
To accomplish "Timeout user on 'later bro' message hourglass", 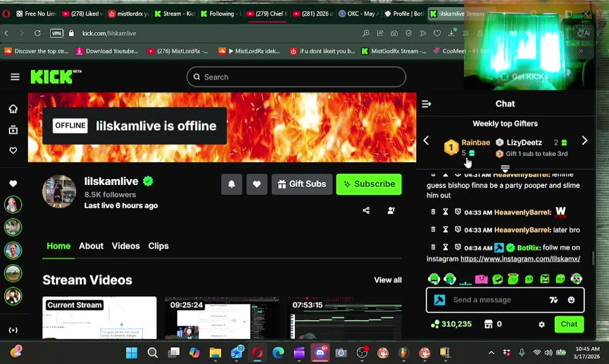I will pos(446,230).
